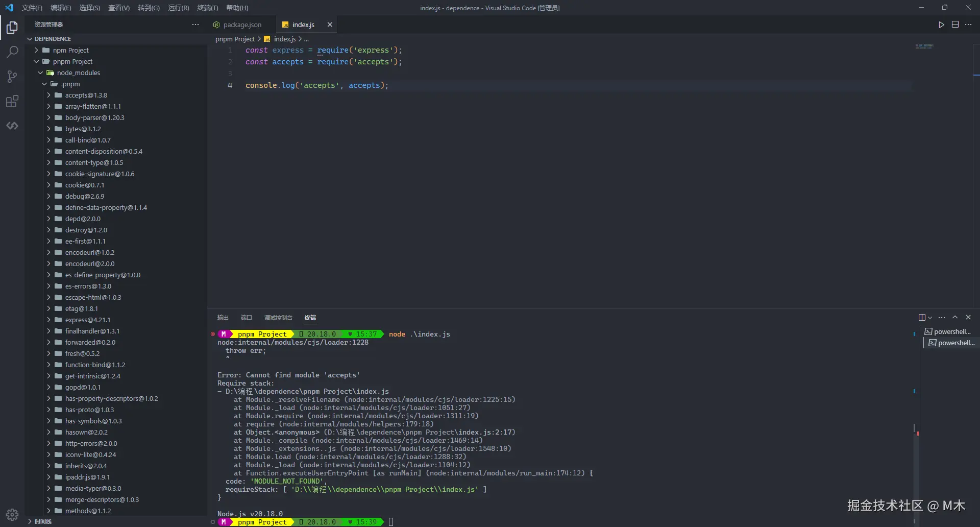Open the Search view in activity bar
The width and height of the screenshot is (980, 527).
point(12,52)
